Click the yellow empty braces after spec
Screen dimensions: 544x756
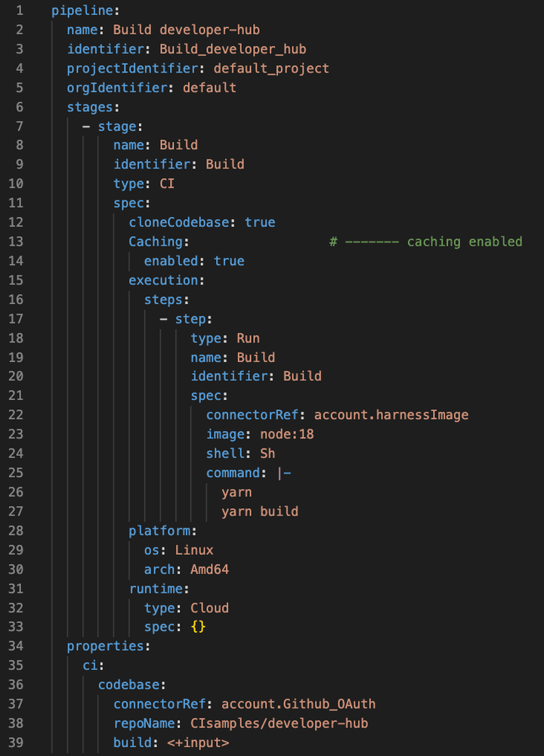click(x=198, y=627)
